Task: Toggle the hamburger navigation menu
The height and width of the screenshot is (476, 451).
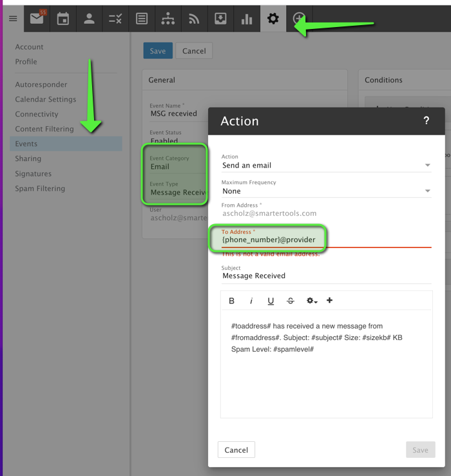Action: (13, 19)
